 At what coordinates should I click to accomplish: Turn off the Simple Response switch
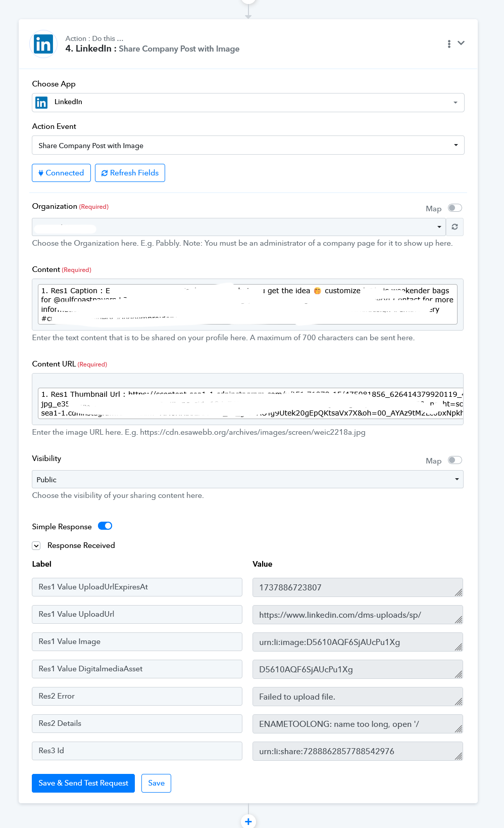pyautogui.click(x=105, y=526)
